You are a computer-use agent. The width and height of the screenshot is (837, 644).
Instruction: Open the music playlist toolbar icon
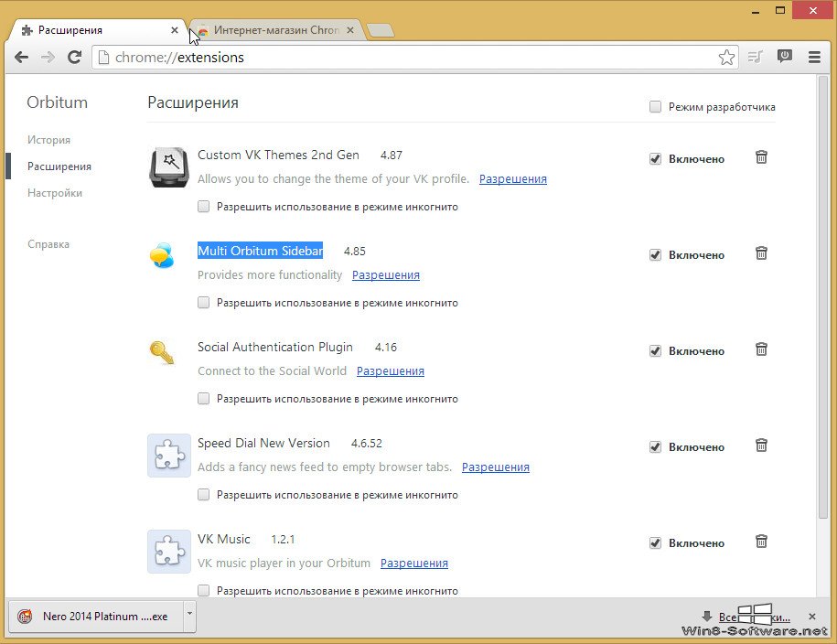click(755, 57)
